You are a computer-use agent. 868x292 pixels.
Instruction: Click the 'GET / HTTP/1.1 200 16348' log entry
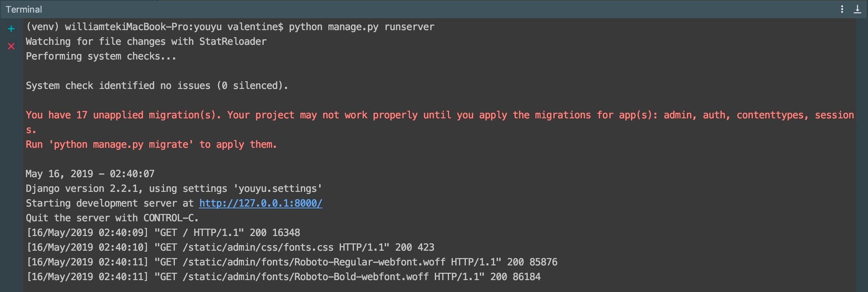(x=163, y=233)
